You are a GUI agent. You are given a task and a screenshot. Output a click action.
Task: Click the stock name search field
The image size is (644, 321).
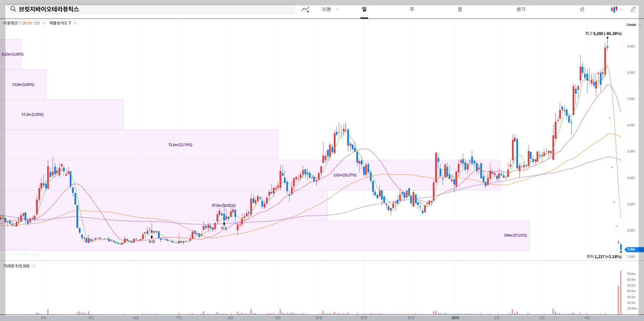pyautogui.click(x=151, y=9)
